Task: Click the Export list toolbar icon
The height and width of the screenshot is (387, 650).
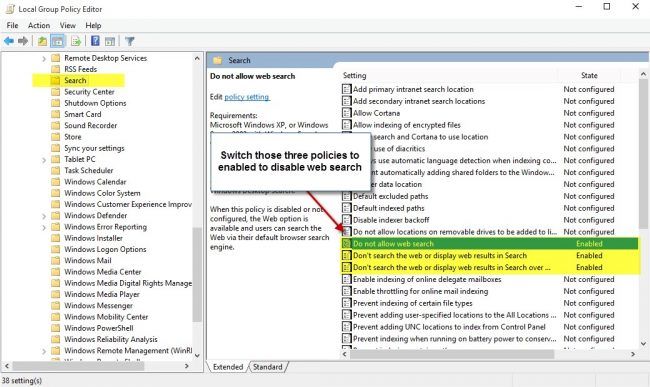Action: click(x=76, y=41)
